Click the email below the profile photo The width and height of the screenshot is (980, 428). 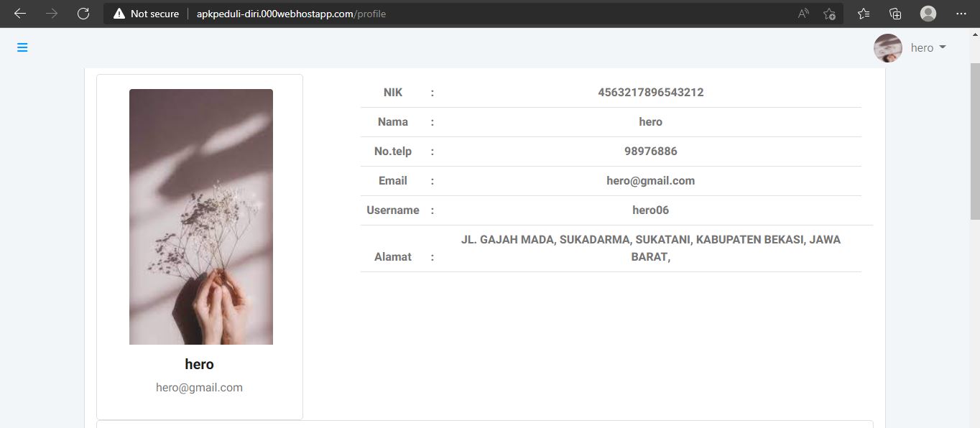pos(199,388)
